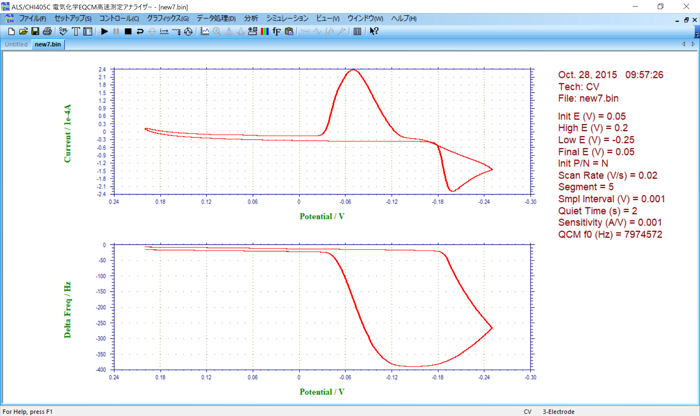Image resolution: width=700 pixels, height=416 pixels.
Task: Click the 'Init E (V) = 0.05' text
Action: click(592, 116)
